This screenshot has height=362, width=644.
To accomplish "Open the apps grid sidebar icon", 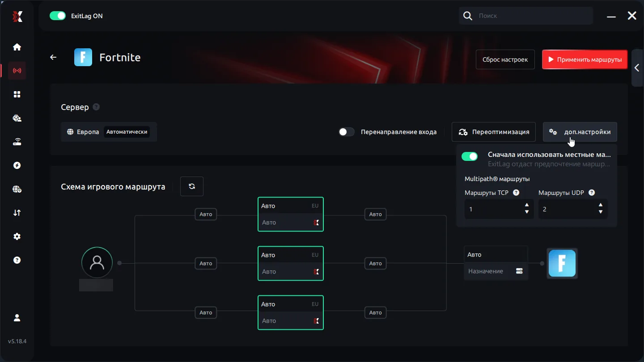I will (x=17, y=94).
